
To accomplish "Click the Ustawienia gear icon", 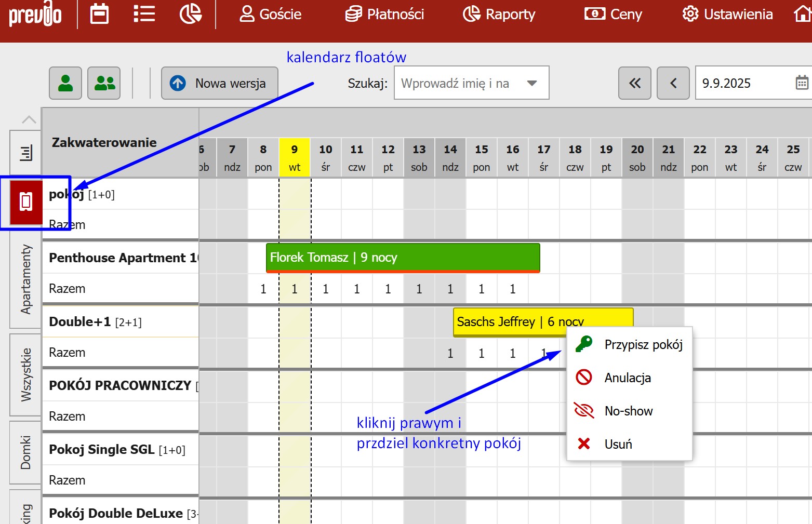I will tap(690, 14).
